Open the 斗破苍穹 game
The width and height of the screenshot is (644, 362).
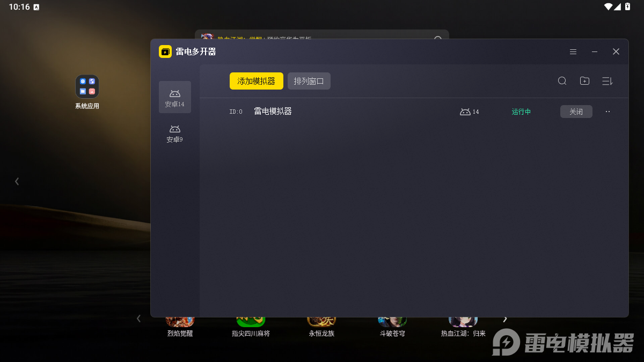click(392, 322)
